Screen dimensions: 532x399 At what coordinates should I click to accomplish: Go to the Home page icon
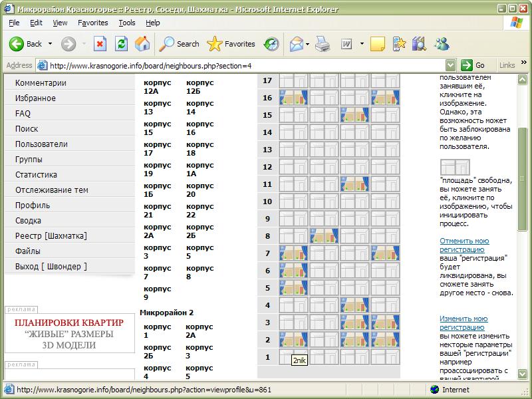coord(142,44)
